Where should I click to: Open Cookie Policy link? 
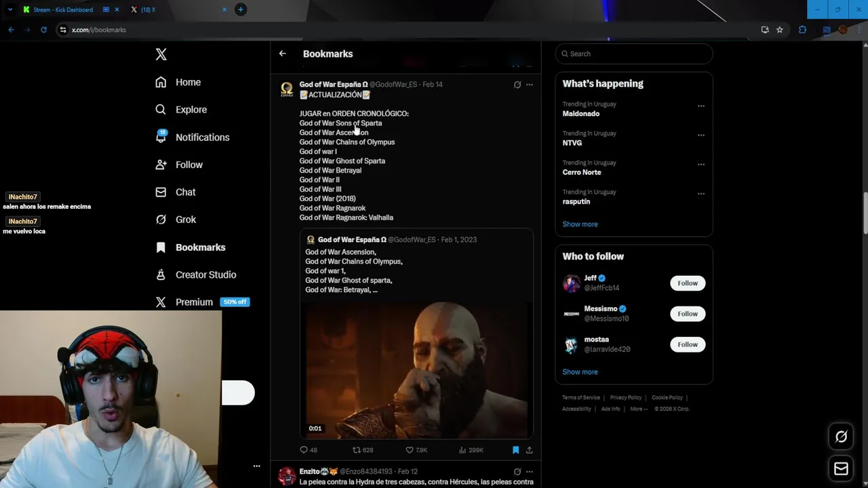tap(667, 398)
